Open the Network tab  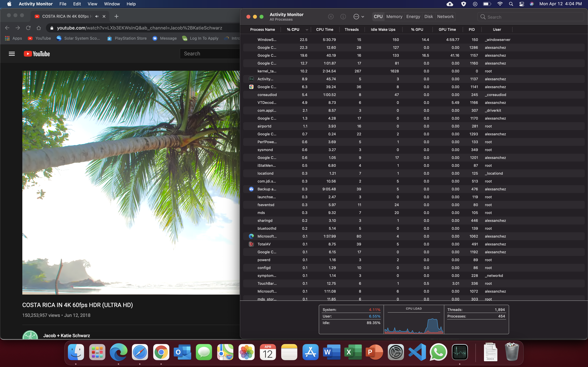445,17
